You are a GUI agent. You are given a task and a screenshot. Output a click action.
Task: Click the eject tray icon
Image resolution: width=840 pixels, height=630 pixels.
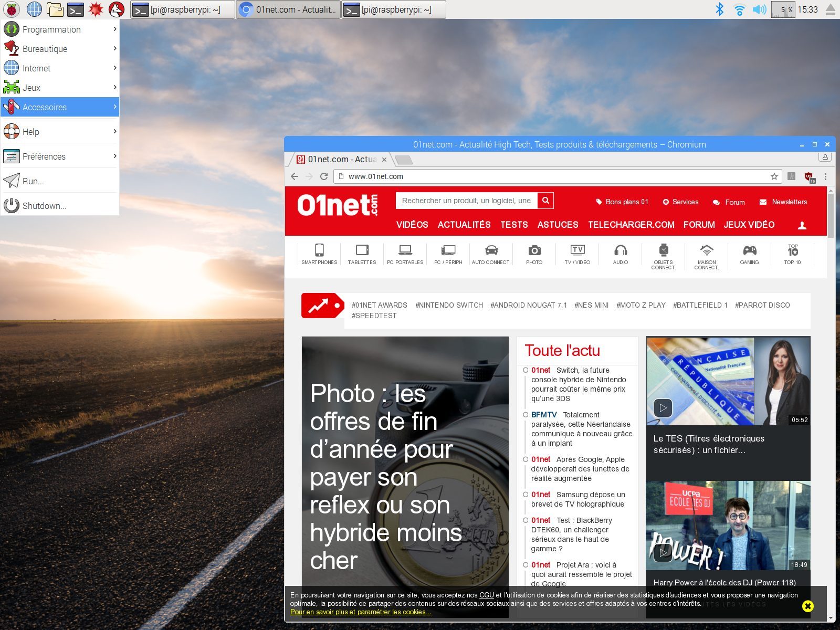pos(831,9)
